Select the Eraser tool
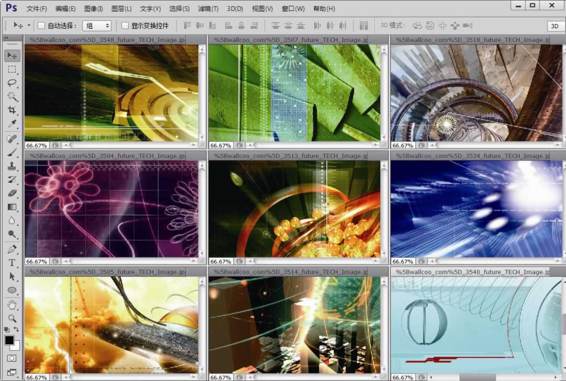Image resolution: width=566 pixels, height=381 pixels. [12, 193]
